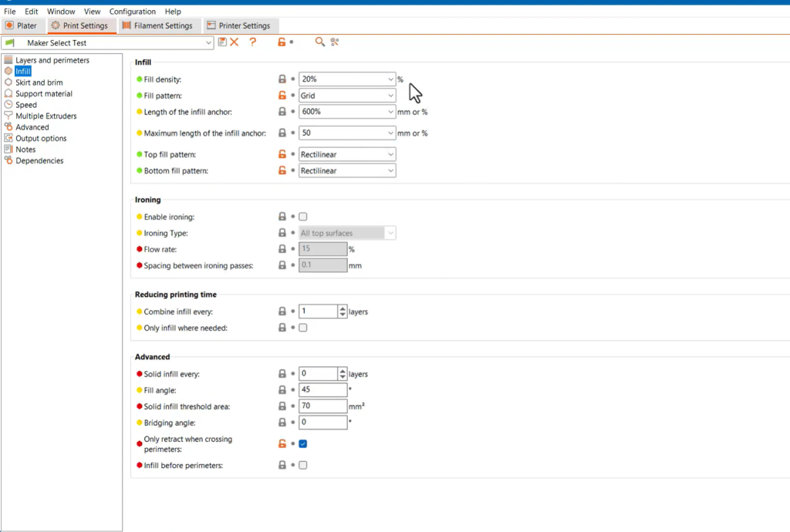Click the compare presets icon
Screen dimensions: 790x532
pyautogui.click(x=335, y=42)
